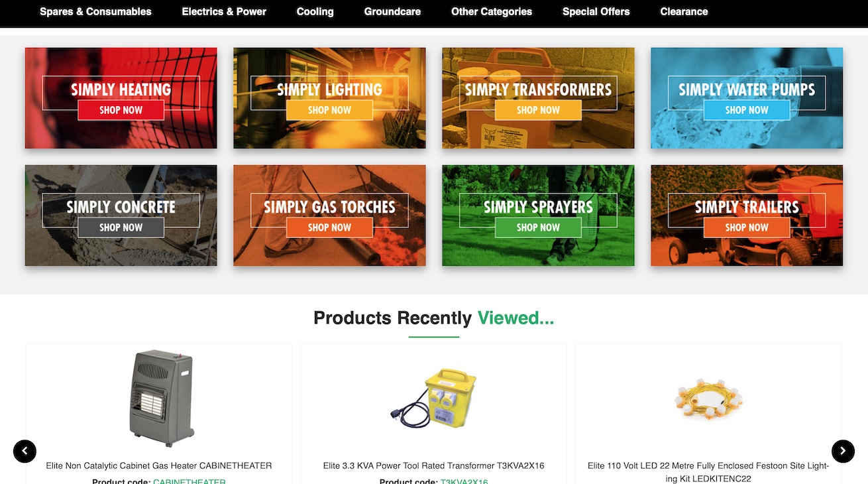The image size is (868, 484).
Task: Click Shop Now under Simply Water Pumps
Action: point(747,110)
